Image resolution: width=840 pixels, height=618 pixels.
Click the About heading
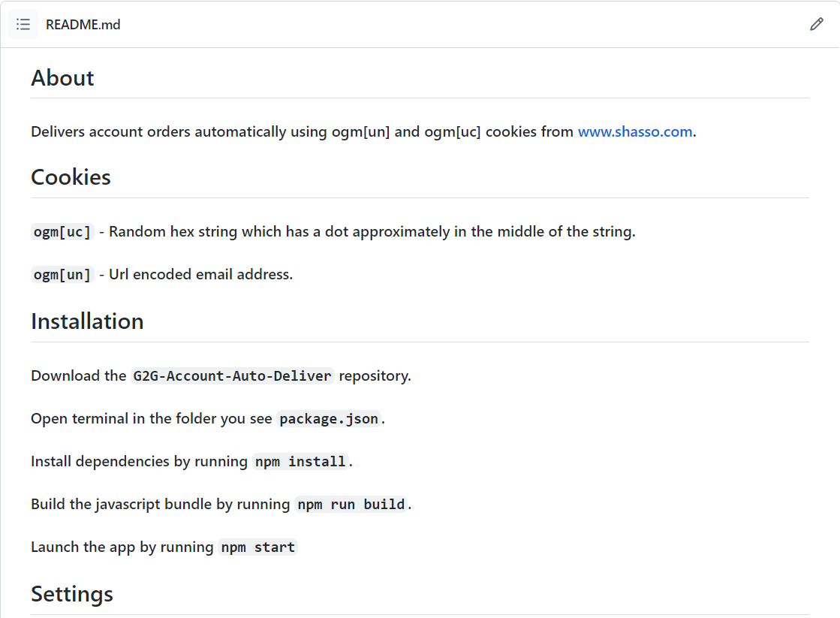62,78
